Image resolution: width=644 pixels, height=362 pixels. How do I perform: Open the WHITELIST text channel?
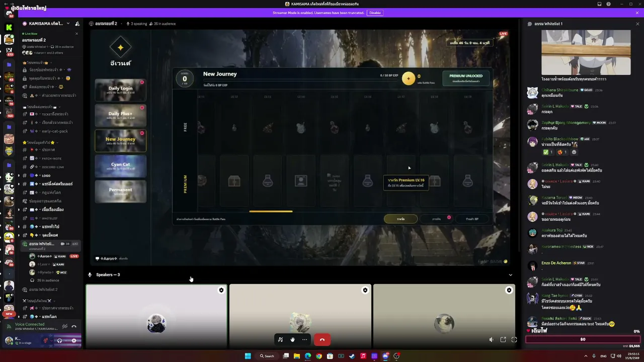[x=50, y=218]
